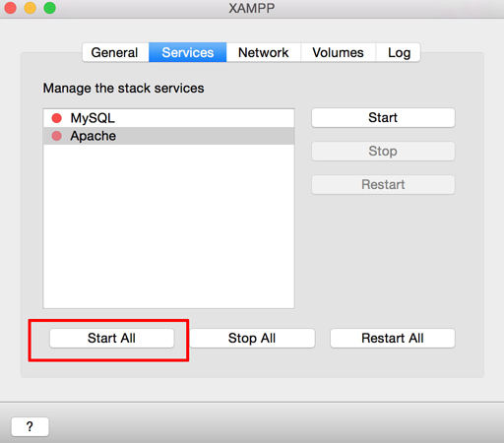This screenshot has height=443, width=504.
Task: Click the disabled Stop button
Action: click(383, 152)
